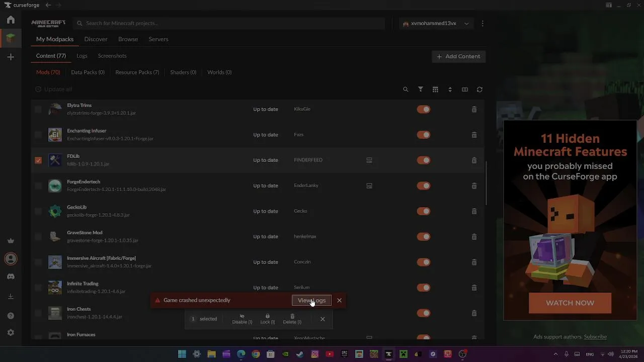Open the downloads icon in sidebar
Image resolution: width=644 pixels, height=362 pixels.
click(11, 297)
